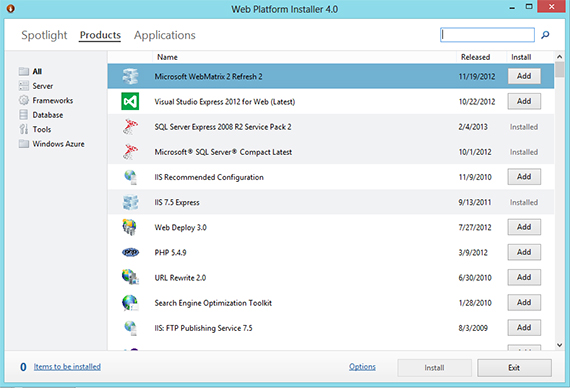Click the All category folder icon

24,71
